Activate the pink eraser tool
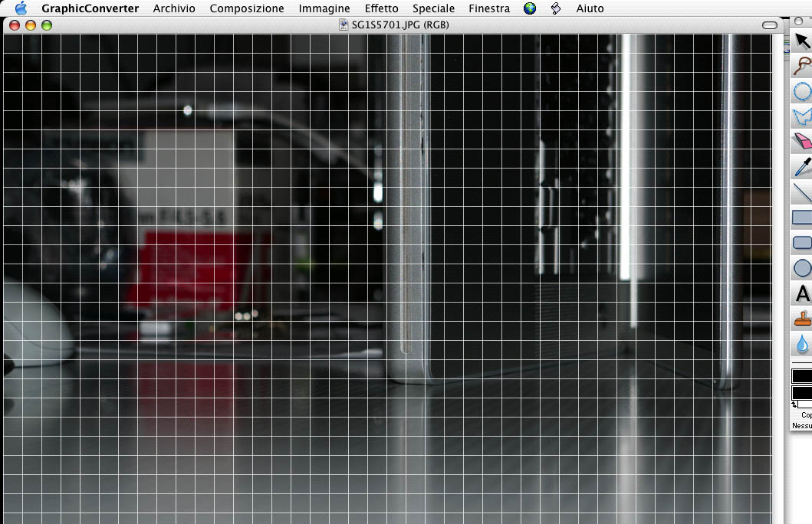 (x=802, y=142)
